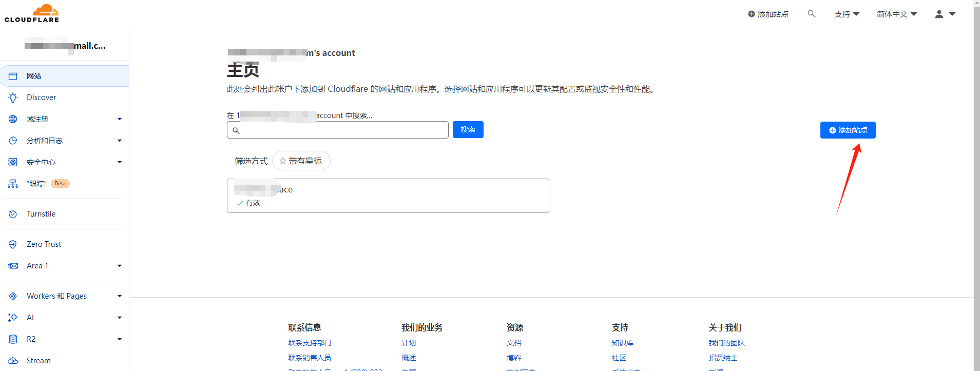Click the Stream cloud icon
Screen dimensions: 980x371
[x=13, y=361]
